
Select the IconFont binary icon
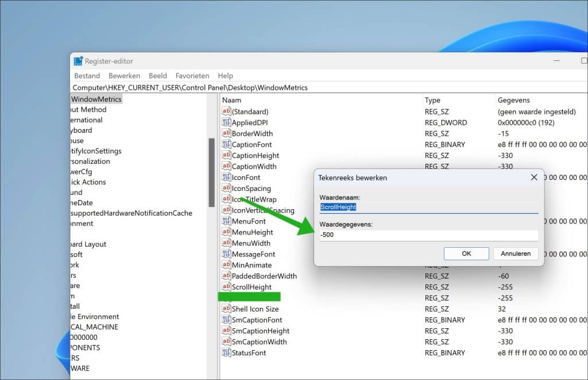226,177
